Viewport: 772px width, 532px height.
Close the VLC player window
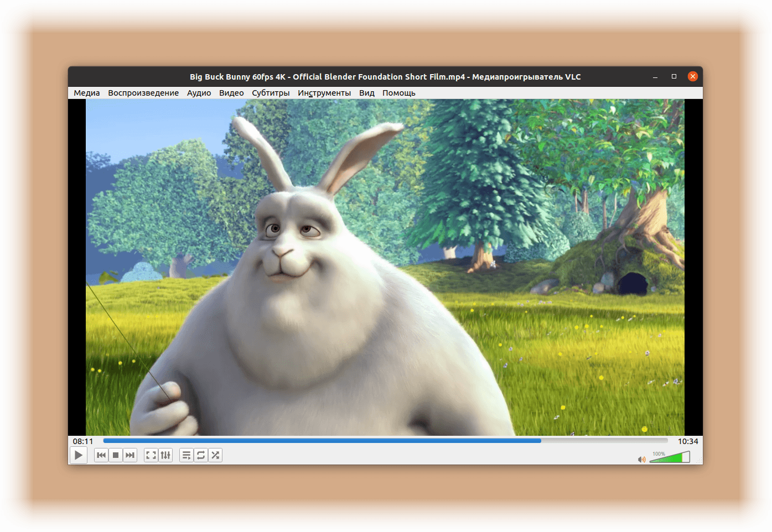click(x=693, y=77)
